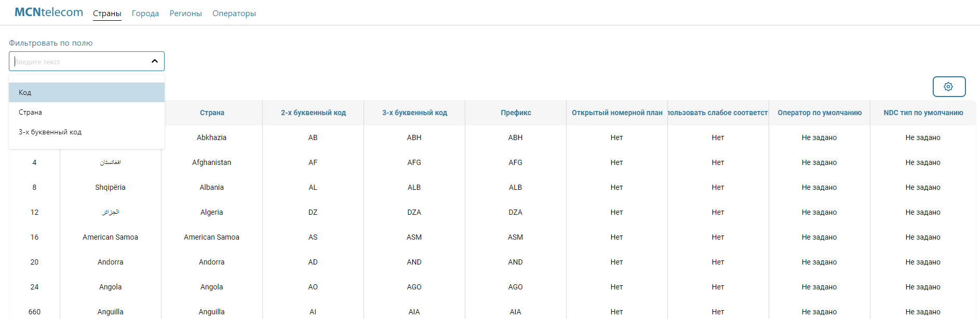Switch to the Города tab
Screen dimensions: 980x319
[x=145, y=13]
